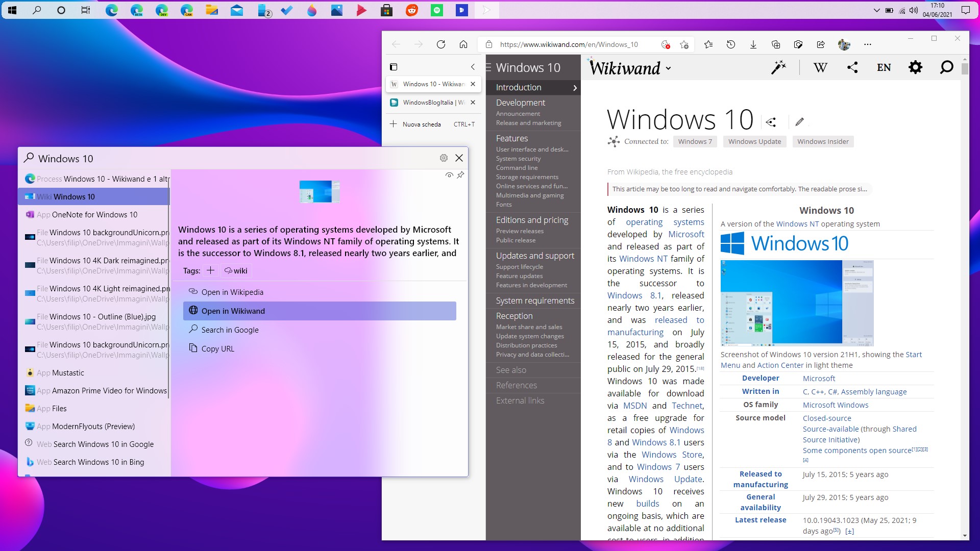Open launcher settings gear icon

[444, 158]
